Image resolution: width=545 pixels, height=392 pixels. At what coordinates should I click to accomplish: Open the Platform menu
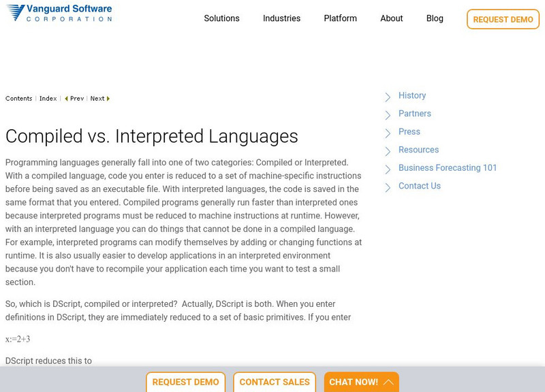point(340,18)
